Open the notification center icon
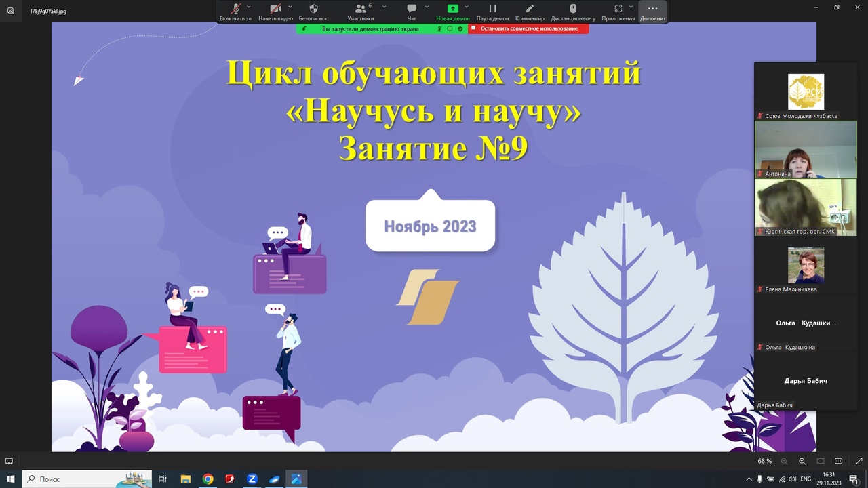868x488 pixels. 854,479
